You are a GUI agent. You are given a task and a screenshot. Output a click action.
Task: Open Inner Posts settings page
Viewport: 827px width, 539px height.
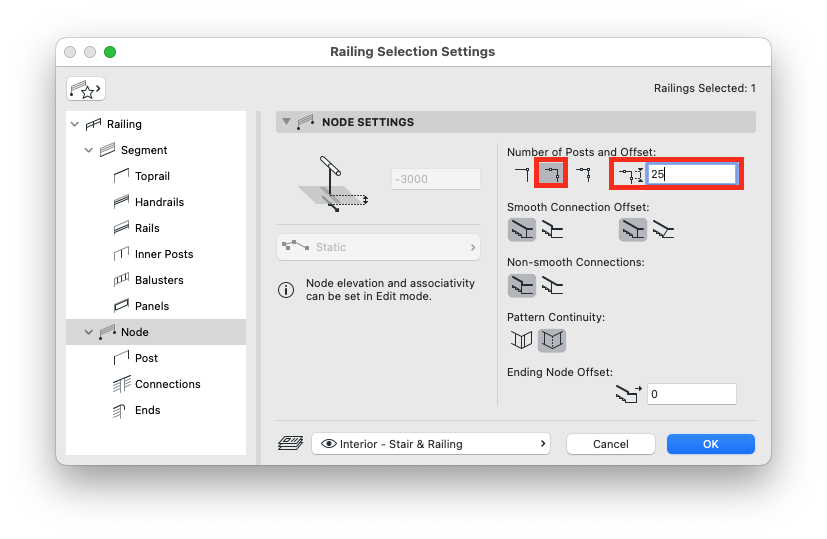[x=164, y=254]
